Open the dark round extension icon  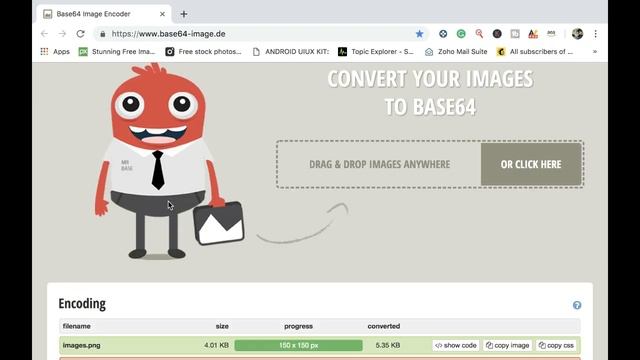pyautogui.click(x=497, y=34)
